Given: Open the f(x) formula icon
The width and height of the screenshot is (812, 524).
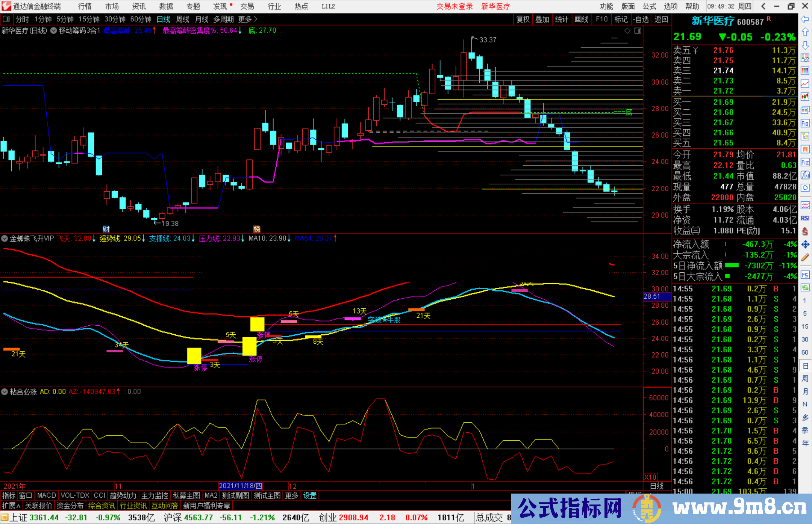Looking at the screenshot, I should tap(805, 175).
